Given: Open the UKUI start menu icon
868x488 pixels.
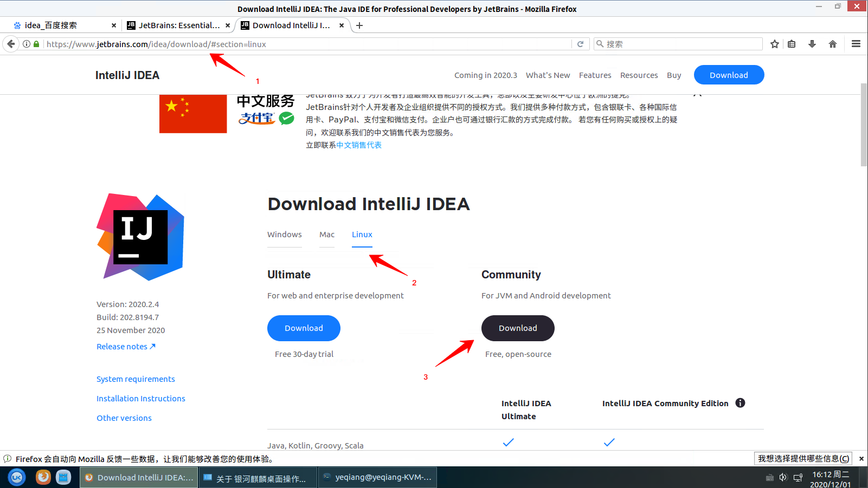Looking at the screenshot, I should pyautogui.click(x=16, y=477).
